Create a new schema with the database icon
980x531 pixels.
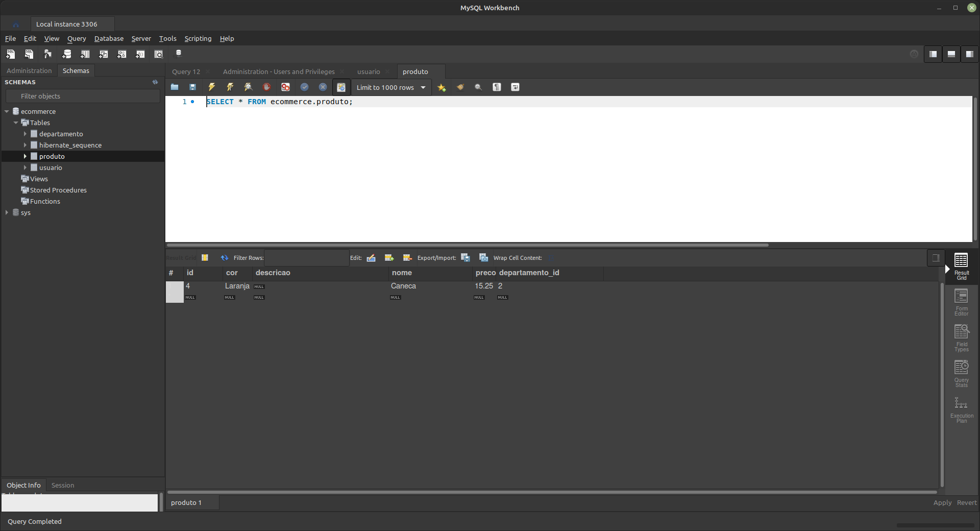[x=66, y=54]
